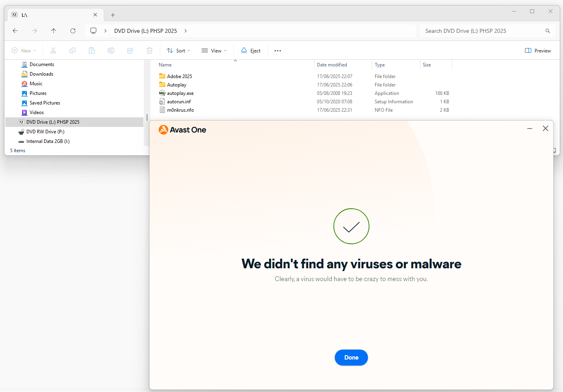
Task: Minimize the Avast One window
Action: [530, 129]
